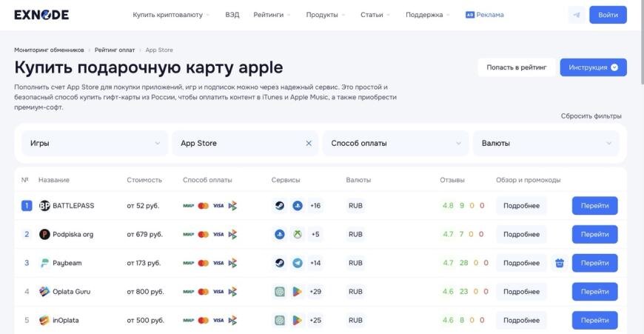Click the price 'от 52 руб.'
The image size is (644, 334).
click(x=143, y=206)
